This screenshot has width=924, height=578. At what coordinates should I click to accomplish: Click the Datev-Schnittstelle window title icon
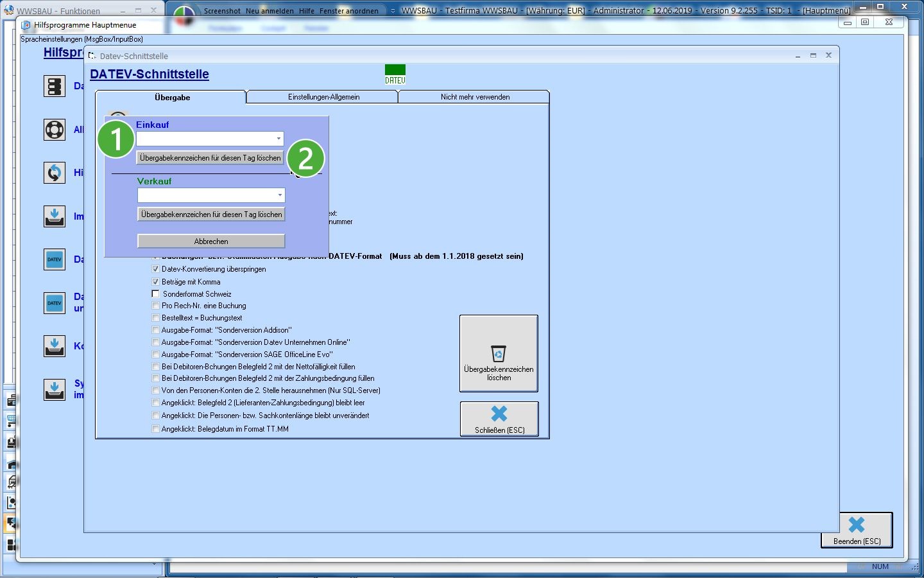[x=92, y=56]
